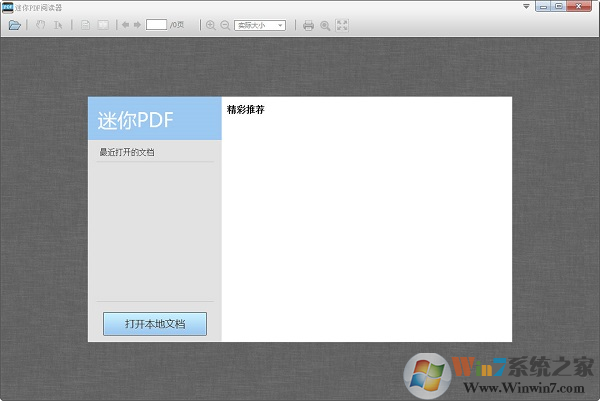The height and width of the screenshot is (402, 601).
Task: Go to previous page arrow
Action: pos(125,25)
